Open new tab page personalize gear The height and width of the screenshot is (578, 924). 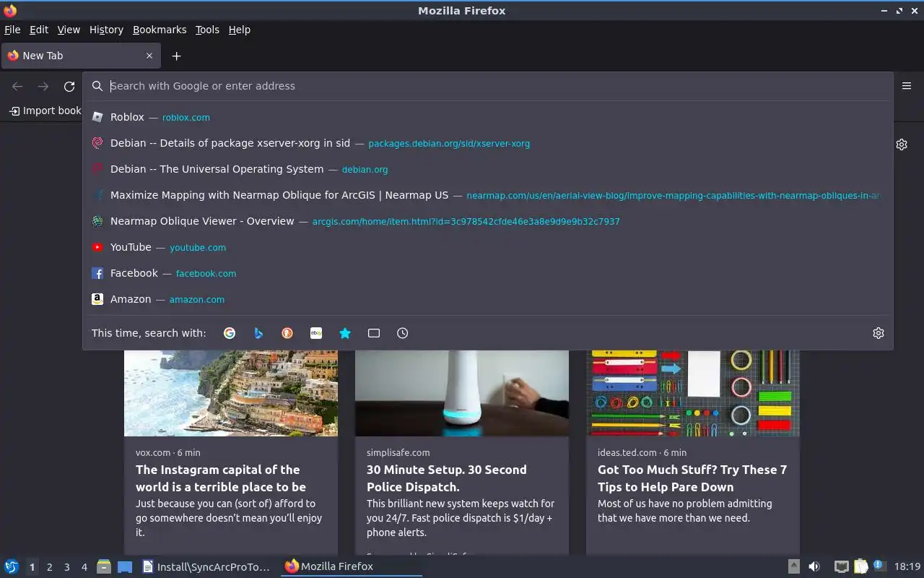(x=902, y=144)
